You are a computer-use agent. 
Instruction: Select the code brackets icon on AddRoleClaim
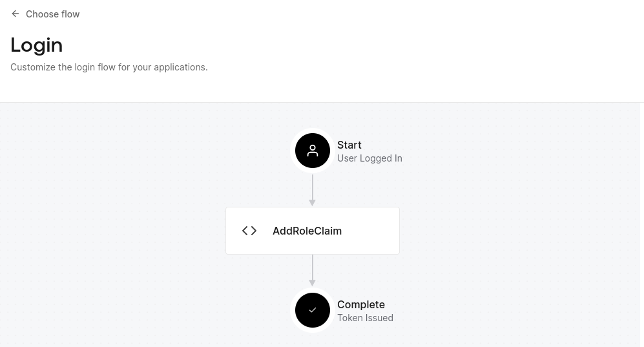pos(249,231)
